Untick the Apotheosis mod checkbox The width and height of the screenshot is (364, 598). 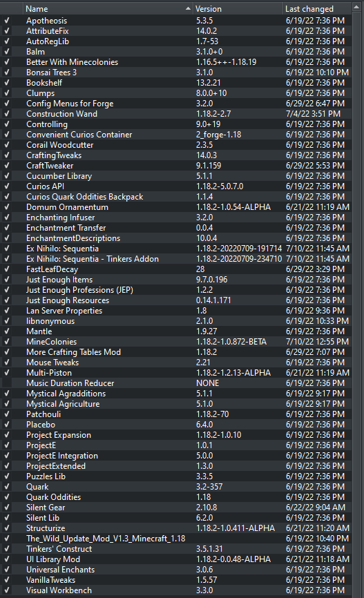(x=6, y=21)
